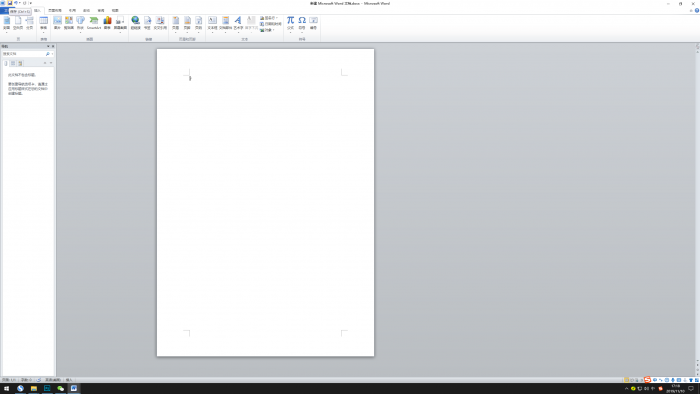The height and width of the screenshot is (394, 700).
Task: Click the Chart icon in the ribbon
Action: pyautogui.click(x=107, y=23)
